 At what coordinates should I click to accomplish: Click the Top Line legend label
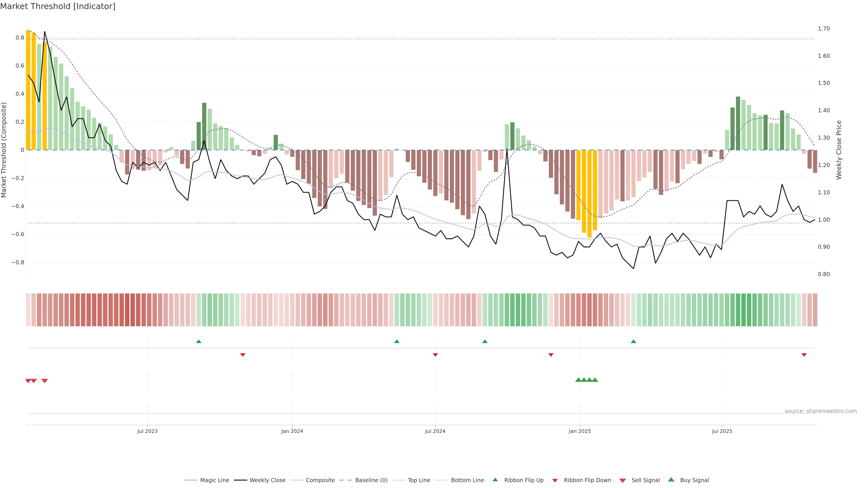tap(419, 480)
